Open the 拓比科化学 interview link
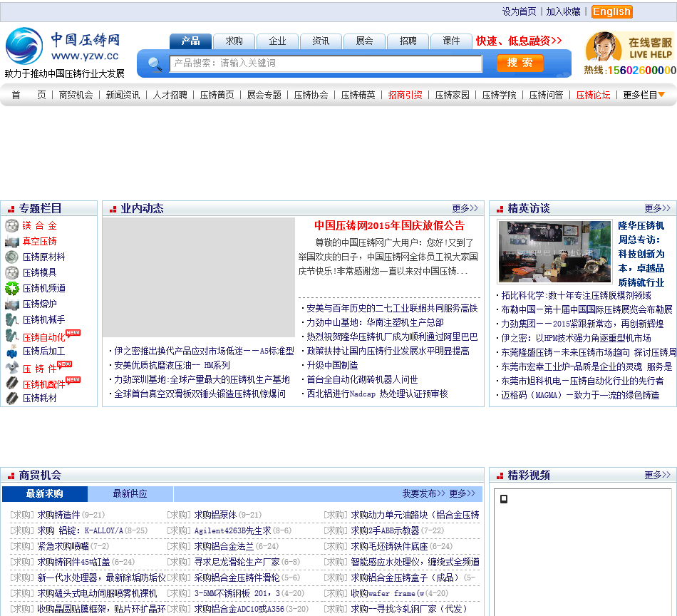The image size is (677, 616). tap(576, 295)
